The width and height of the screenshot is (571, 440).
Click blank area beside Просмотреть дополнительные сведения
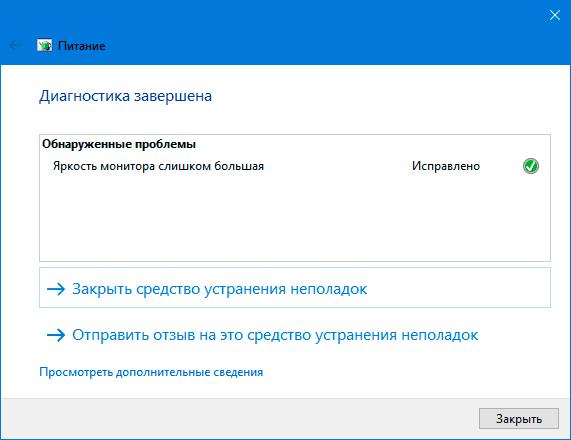tap(401, 372)
